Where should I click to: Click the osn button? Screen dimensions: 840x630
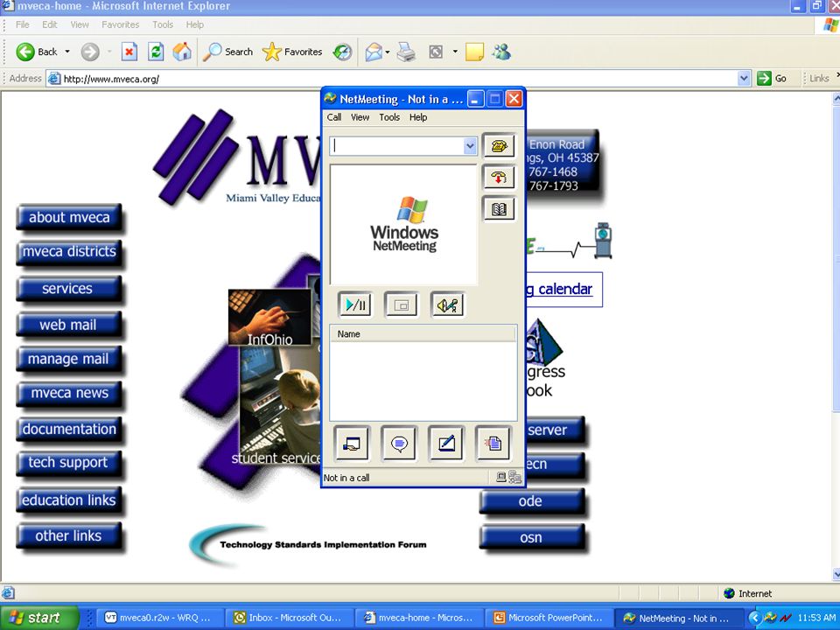(531, 538)
